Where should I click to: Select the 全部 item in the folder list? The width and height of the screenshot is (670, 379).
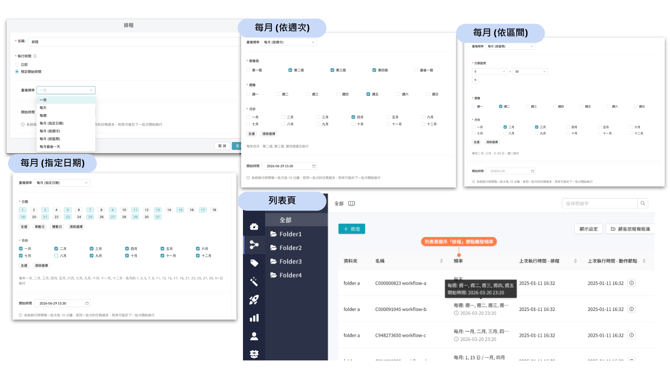pyautogui.click(x=296, y=220)
